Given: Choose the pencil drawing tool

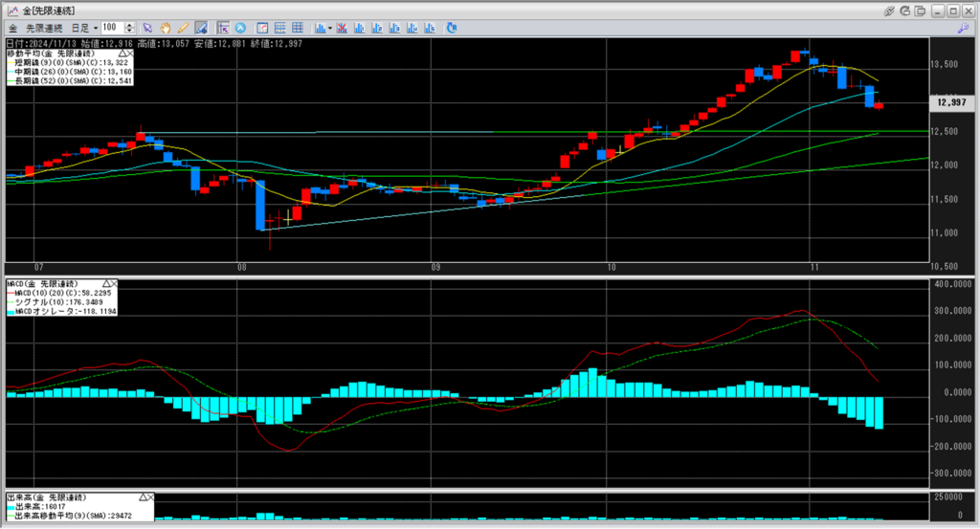Looking at the screenshot, I should pos(182,28).
